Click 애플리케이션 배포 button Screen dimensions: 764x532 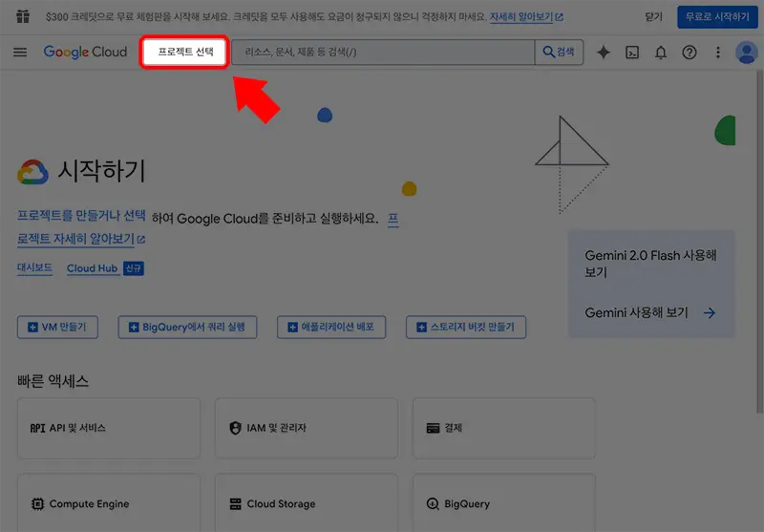(x=331, y=327)
